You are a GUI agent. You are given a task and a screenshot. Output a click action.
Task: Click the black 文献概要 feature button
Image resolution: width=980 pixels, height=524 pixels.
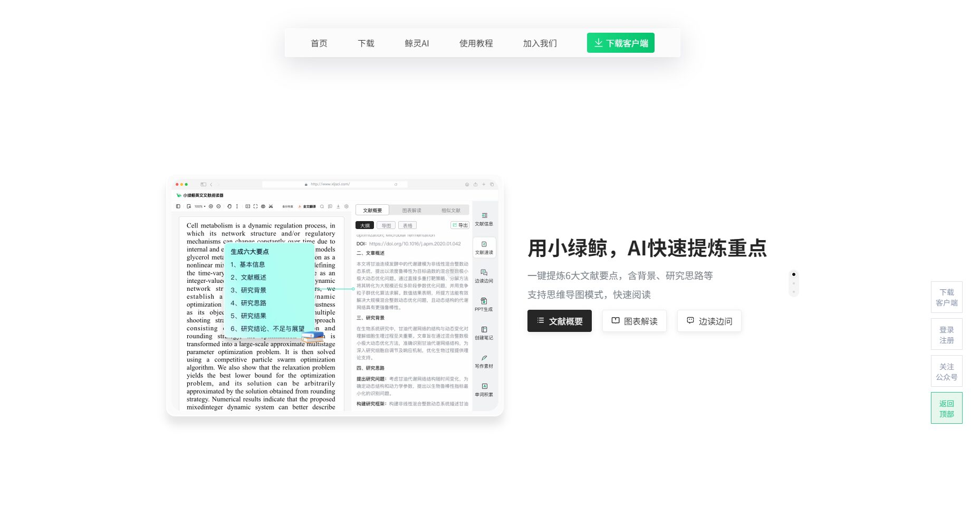click(559, 321)
